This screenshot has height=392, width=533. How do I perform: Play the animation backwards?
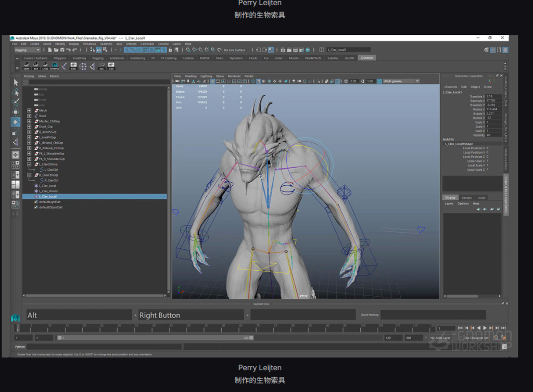479,328
